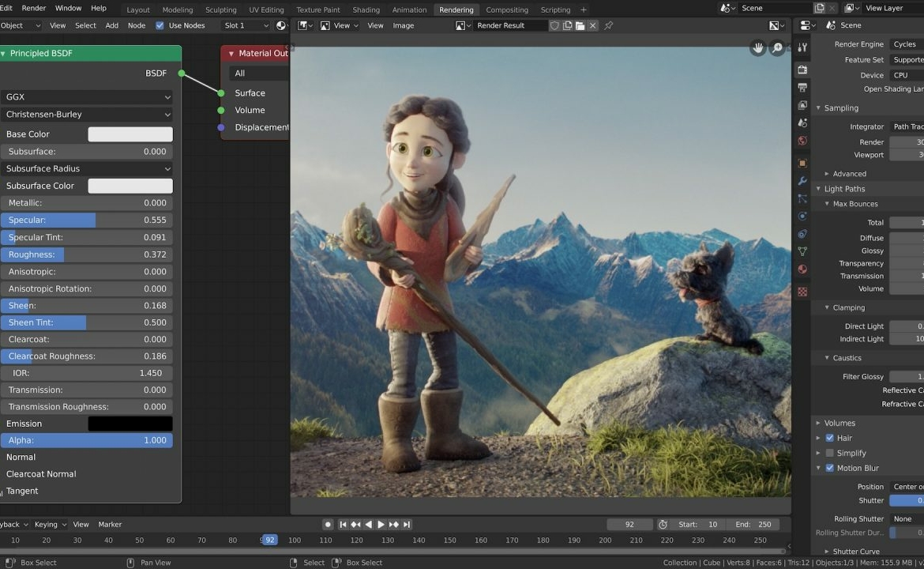Toggle the Use Nodes checkbox
This screenshot has width=924, height=569.
[x=160, y=25]
